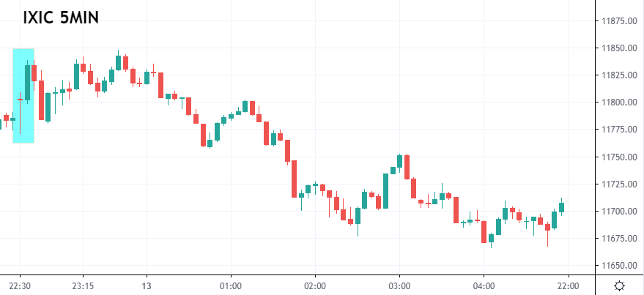The image size is (644, 295).
Task: Click the 22:00 time axis label
Action: [569, 285]
